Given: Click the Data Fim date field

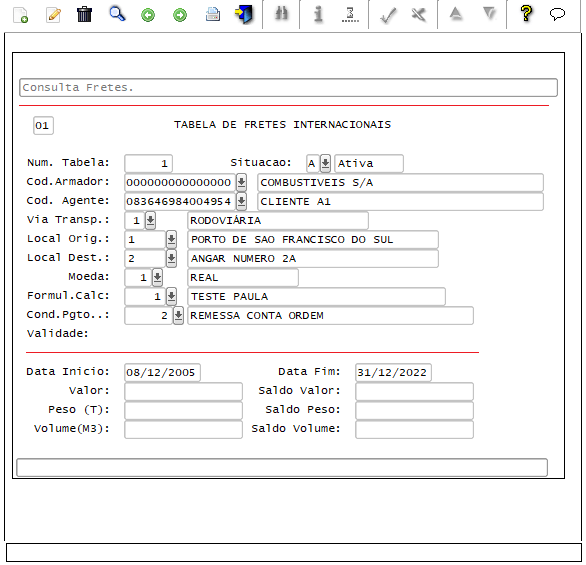Looking at the screenshot, I should (x=393, y=372).
